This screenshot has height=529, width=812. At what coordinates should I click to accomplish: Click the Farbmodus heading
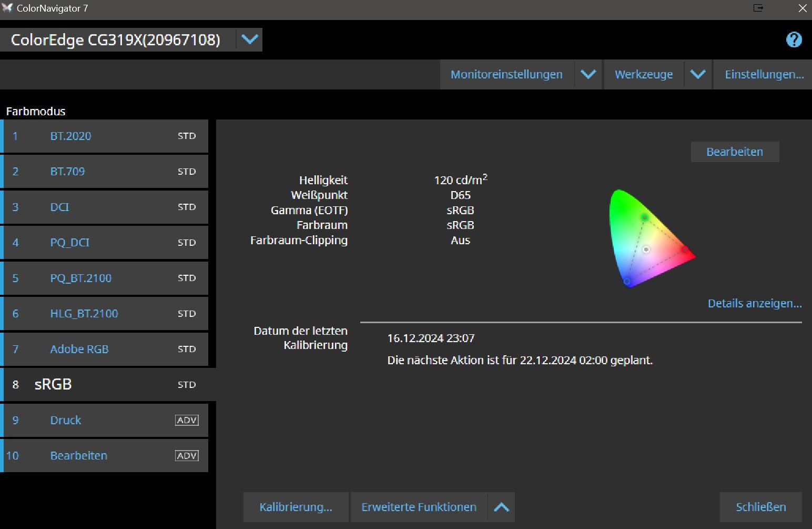36,111
